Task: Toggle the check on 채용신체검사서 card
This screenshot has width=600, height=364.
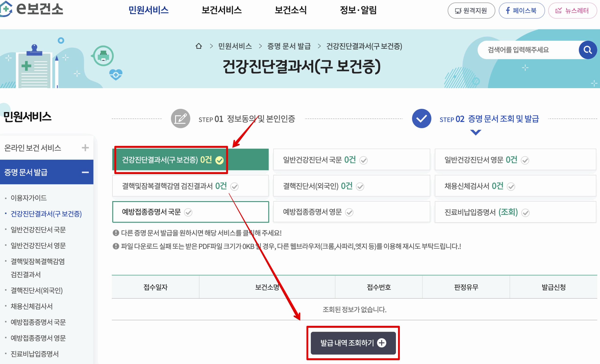Action: click(511, 186)
